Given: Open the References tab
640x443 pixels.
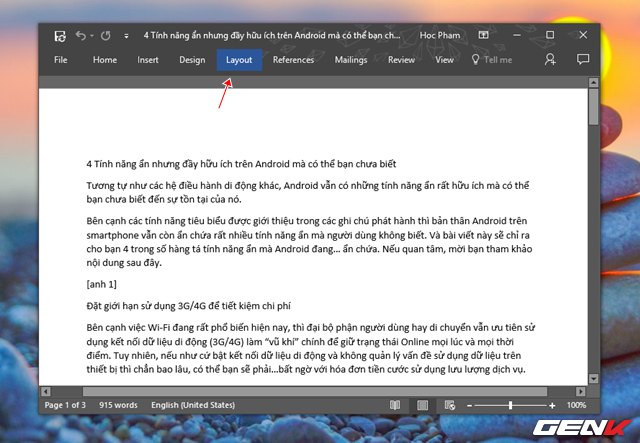Looking at the screenshot, I should (x=293, y=60).
